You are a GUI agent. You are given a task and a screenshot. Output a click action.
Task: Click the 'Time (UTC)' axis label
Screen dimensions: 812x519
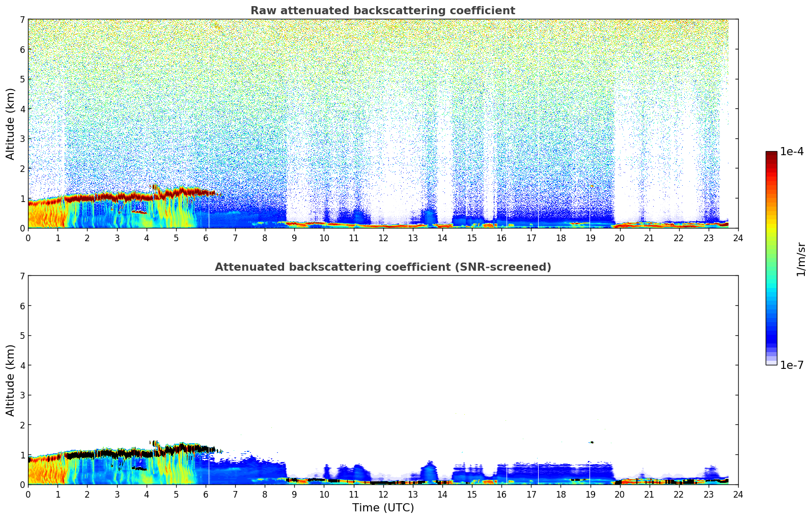click(383, 508)
